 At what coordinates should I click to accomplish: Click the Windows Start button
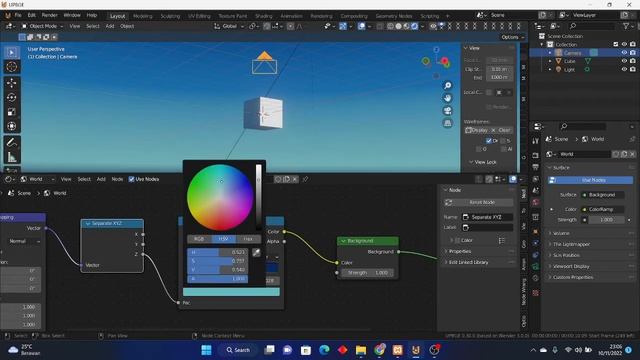coord(207,350)
